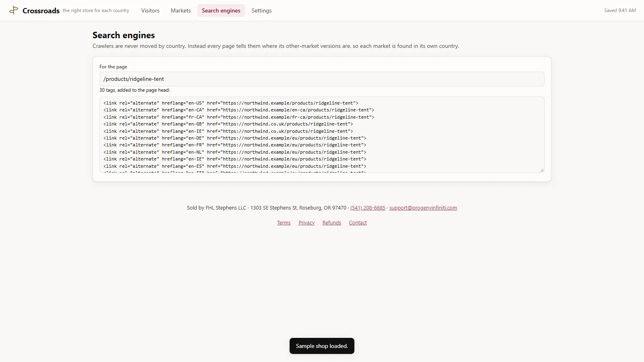Viewport: 644px width, 362px height.
Task: Click the 'Sample shop loaded.' toast
Action: point(322,346)
